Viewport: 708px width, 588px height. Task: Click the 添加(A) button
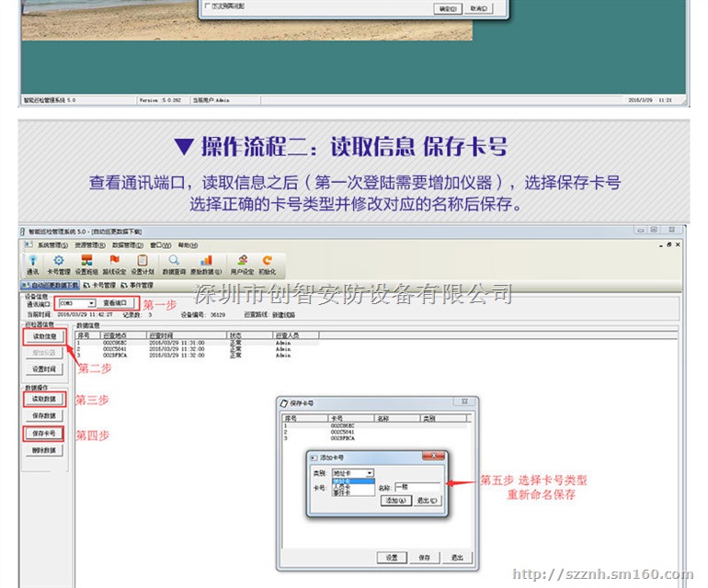tap(396, 501)
